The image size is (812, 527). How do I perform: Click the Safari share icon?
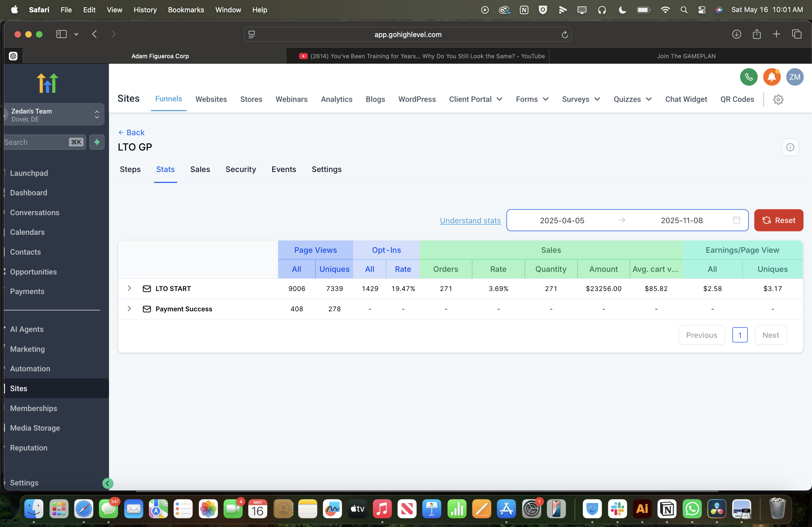757,34
